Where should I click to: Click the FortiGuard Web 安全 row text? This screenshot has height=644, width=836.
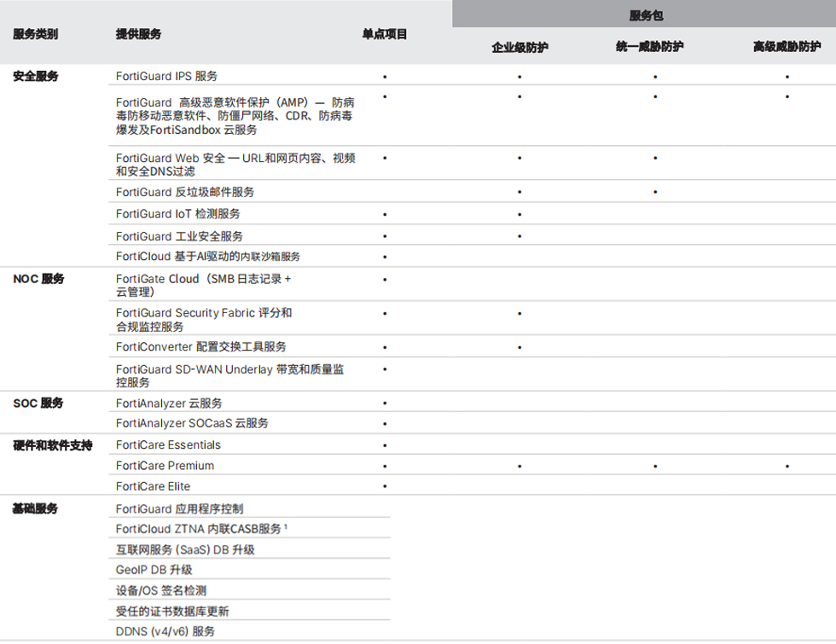(x=235, y=164)
